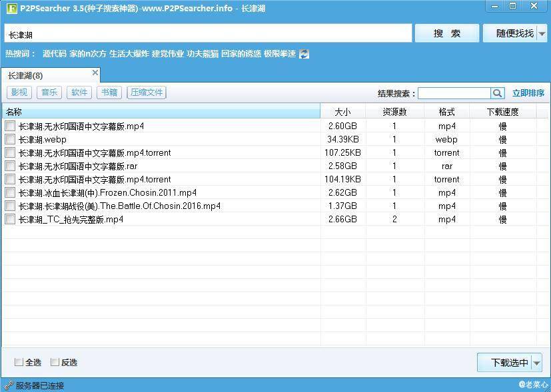The height and width of the screenshot is (392, 551).
Task: Search hot word 源代码
Action: click(55, 54)
